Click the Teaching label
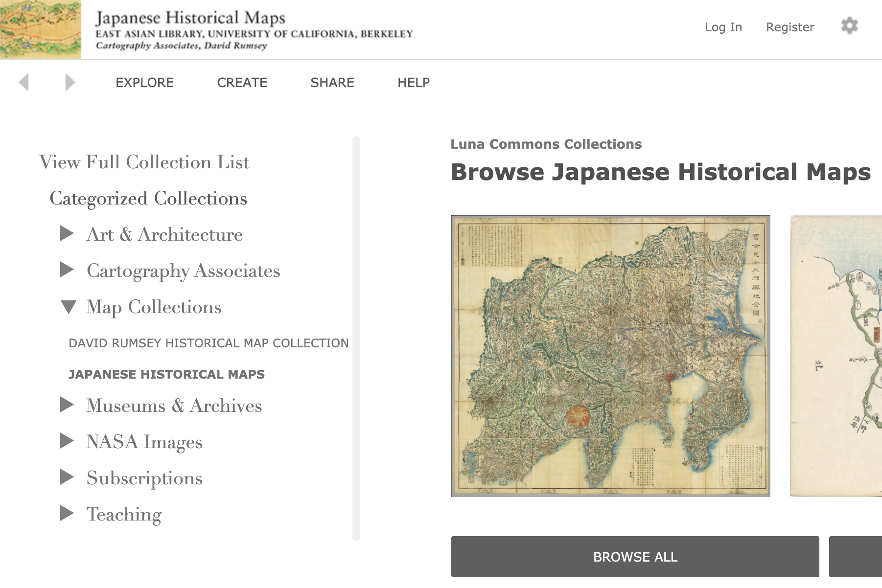This screenshot has height=588, width=882. [x=124, y=514]
